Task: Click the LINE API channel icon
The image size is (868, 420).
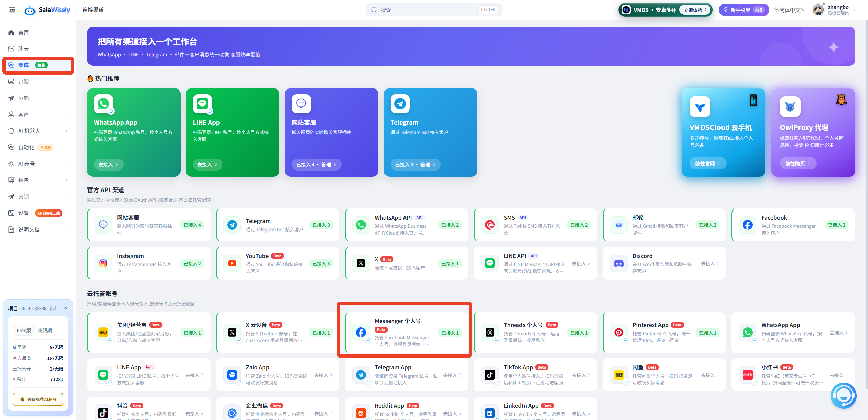Action: click(x=490, y=263)
